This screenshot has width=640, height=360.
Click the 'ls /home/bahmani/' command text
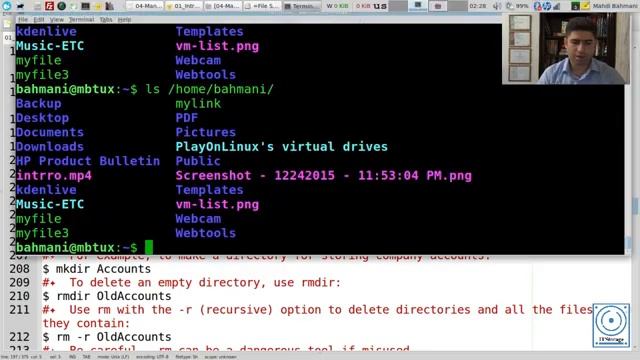[x=210, y=89]
